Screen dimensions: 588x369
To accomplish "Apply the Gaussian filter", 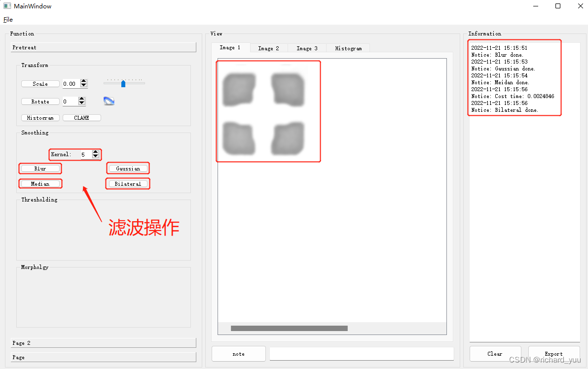I will (x=128, y=168).
